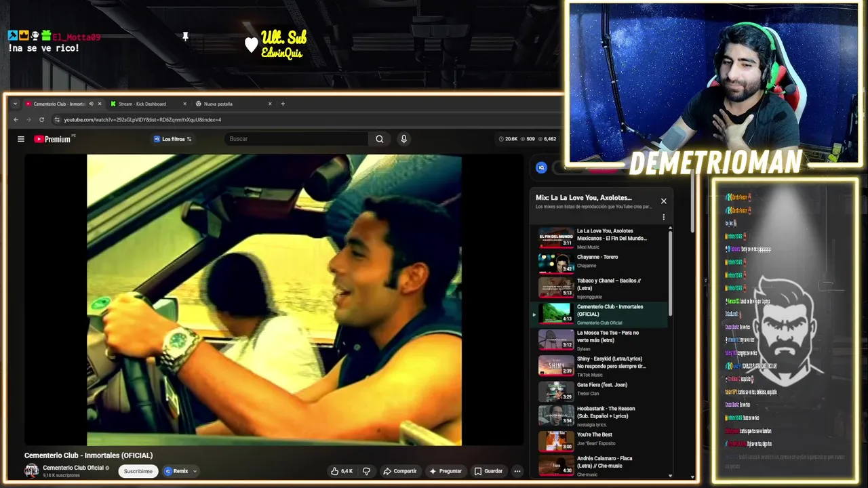Click the 6,462 eye stat
Image resolution: width=868 pixels, height=488 pixels.
pos(546,139)
